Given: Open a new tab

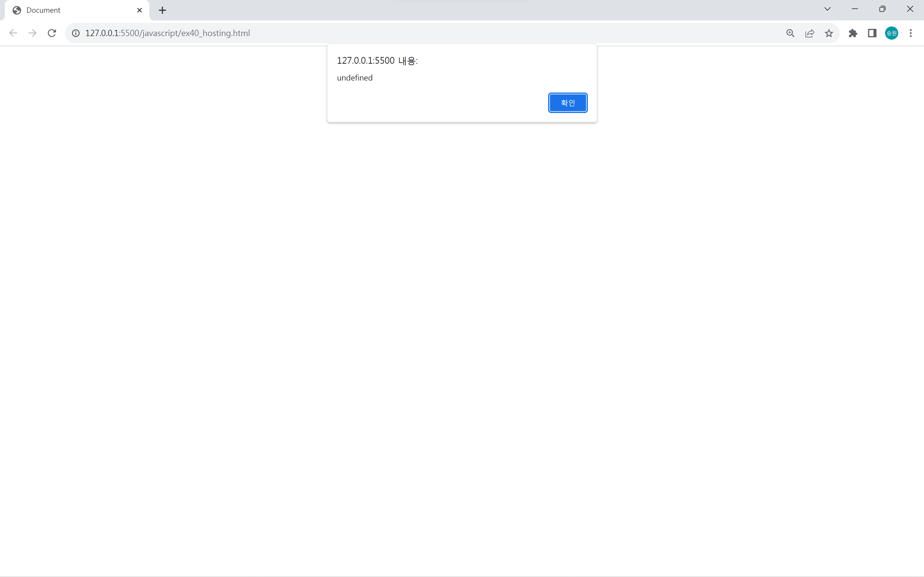Looking at the screenshot, I should tap(162, 10).
